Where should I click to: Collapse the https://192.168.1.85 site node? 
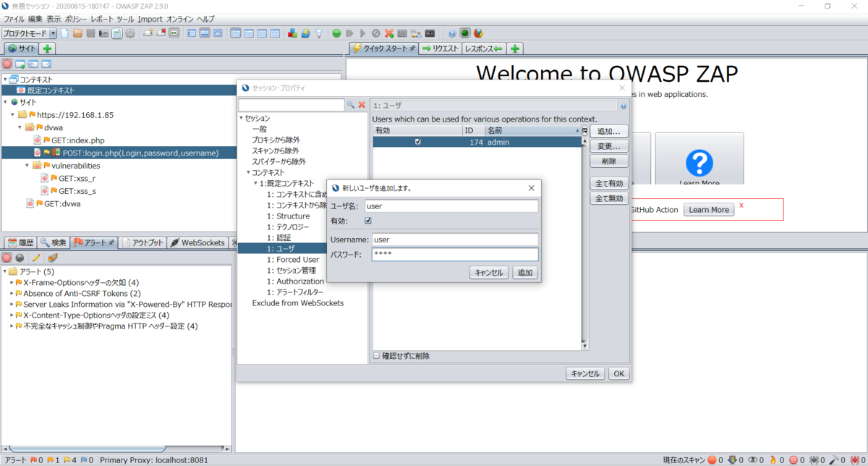[13, 115]
